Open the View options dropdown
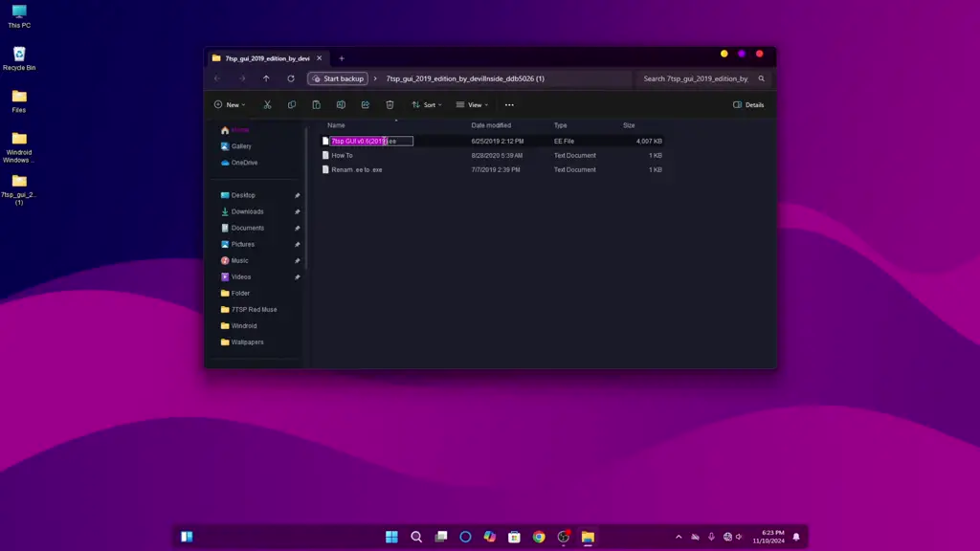Screen dimensions: 980x551 pyautogui.click(x=473, y=104)
